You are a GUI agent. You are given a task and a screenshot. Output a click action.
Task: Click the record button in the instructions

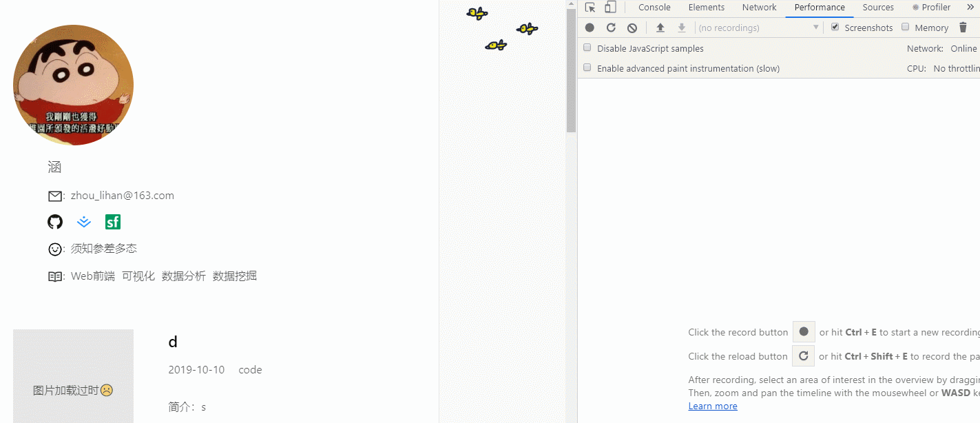click(804, 332)
